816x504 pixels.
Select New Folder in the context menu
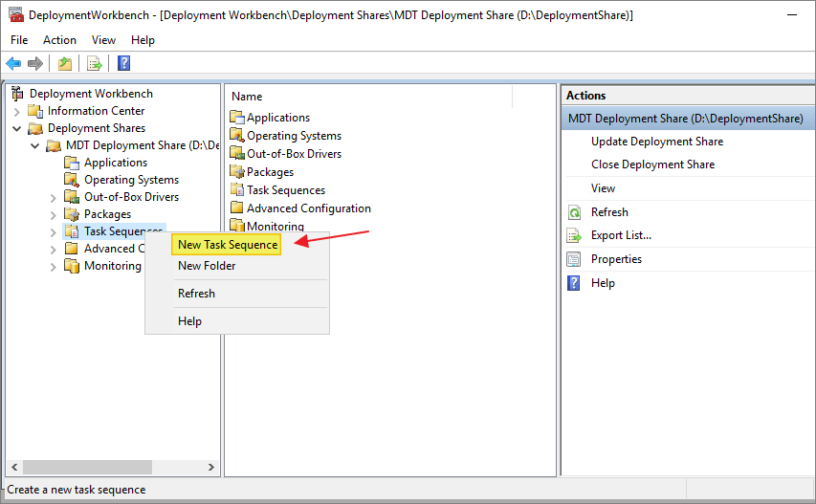pyautogui.click(x=207, y=266)
